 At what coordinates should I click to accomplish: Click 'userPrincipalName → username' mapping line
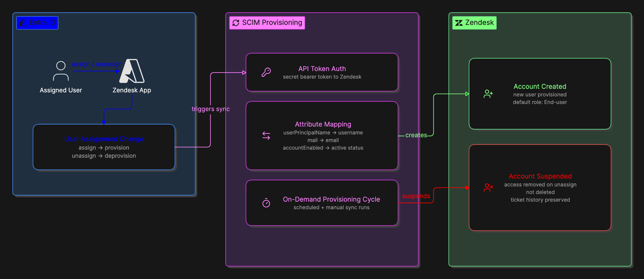coord(323,133)
